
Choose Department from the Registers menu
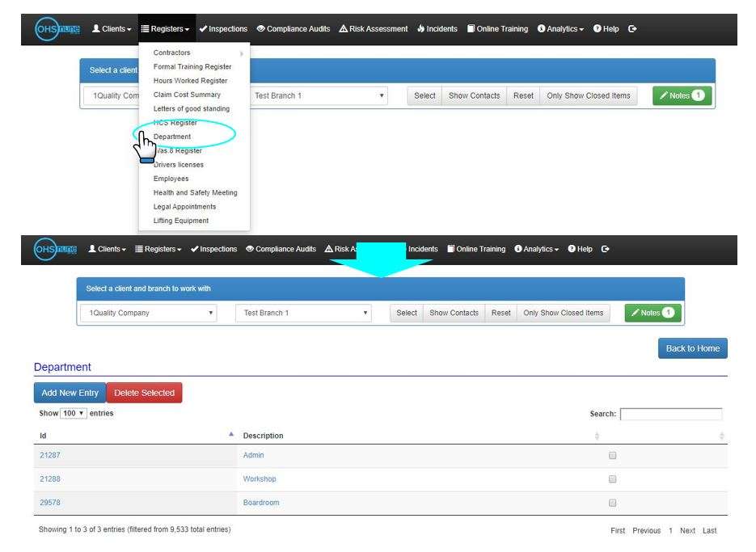[x=172, y=137]
